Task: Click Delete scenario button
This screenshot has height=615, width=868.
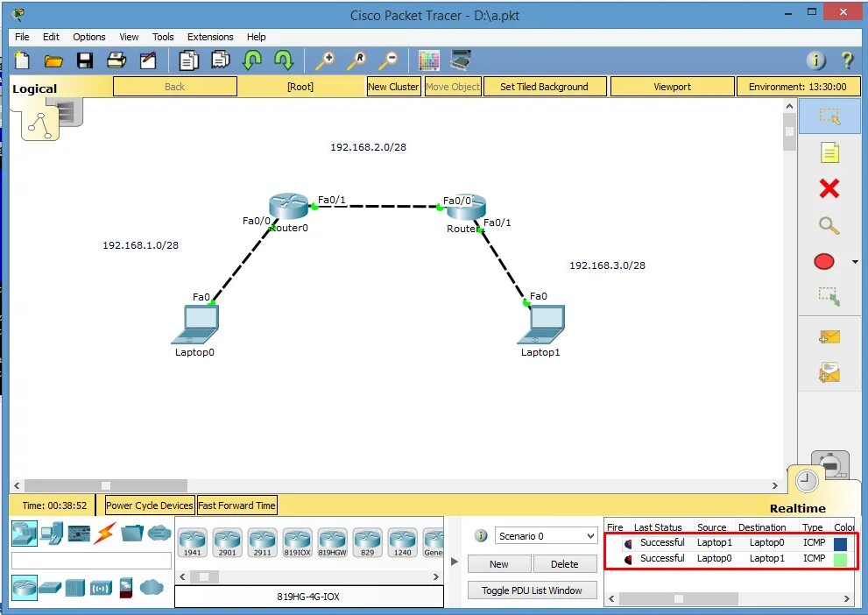Action: tap(565, 564)
